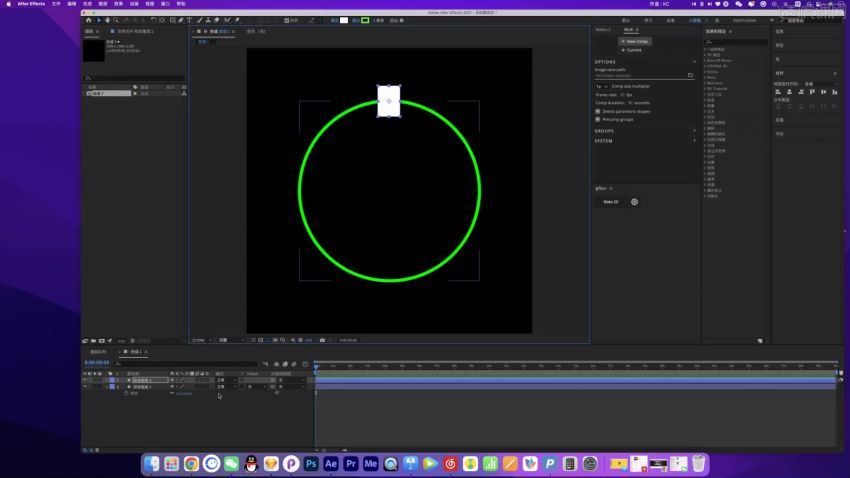
Task: Click the Make Gif button
Action: tap(611, 202)
